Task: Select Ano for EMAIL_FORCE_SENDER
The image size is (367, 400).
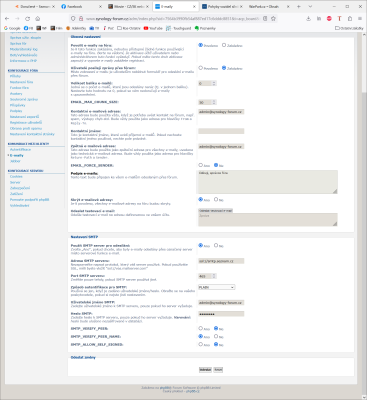Action: [x=201, y=165]
